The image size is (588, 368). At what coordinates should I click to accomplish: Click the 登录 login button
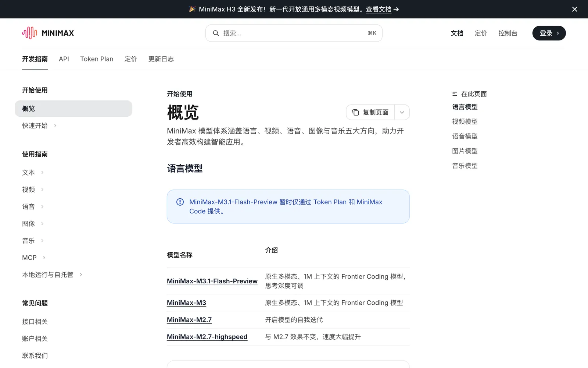pos(549,33)
